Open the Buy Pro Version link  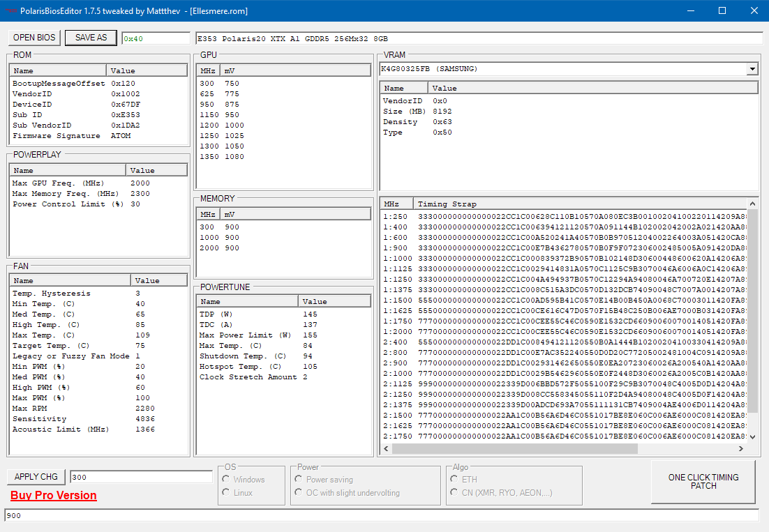point(54,495)
